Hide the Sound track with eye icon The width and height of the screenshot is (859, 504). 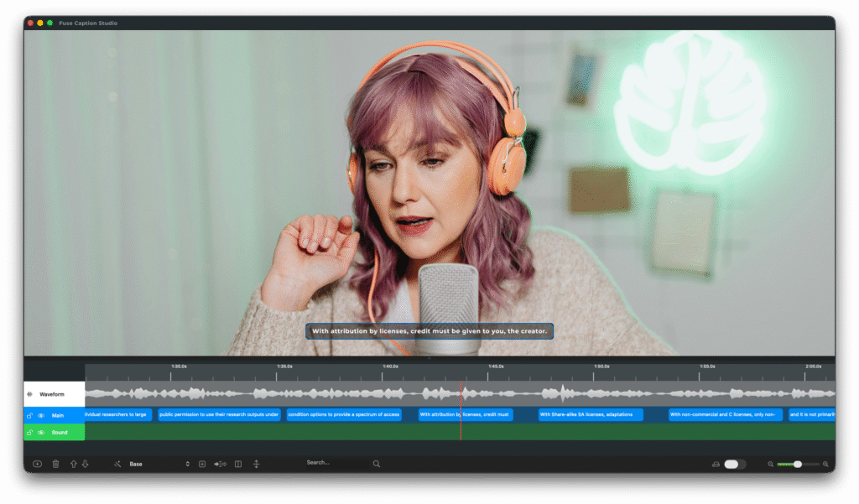[x=41, y=433]
